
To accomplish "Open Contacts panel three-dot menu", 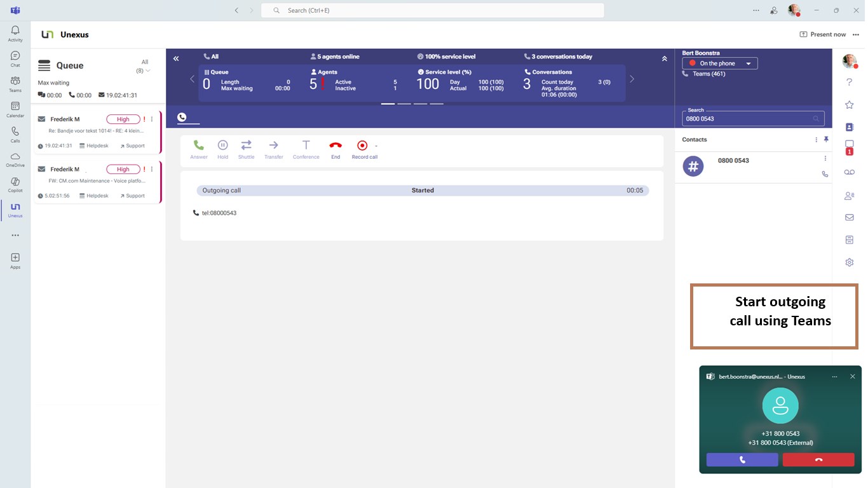I will pyautogui.click(x=817, y=139).
